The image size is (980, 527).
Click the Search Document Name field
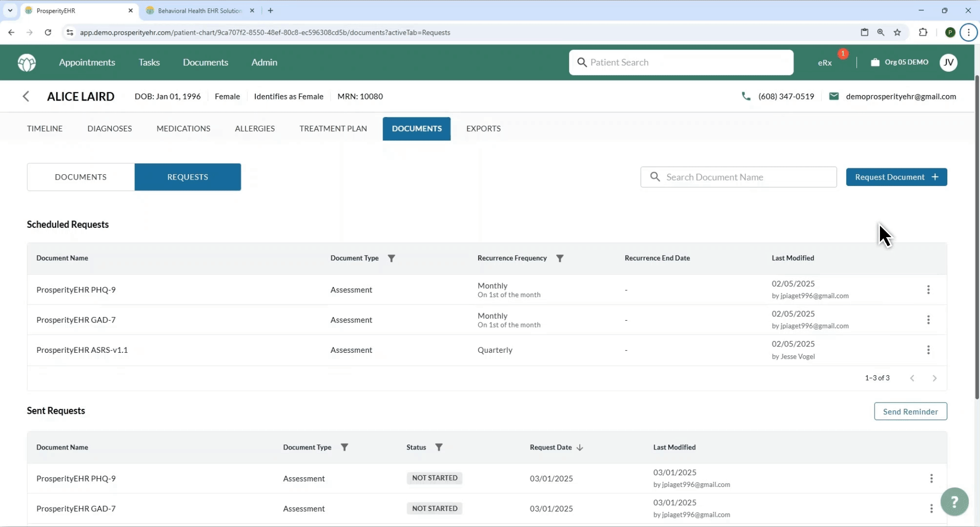coord(738,177)
